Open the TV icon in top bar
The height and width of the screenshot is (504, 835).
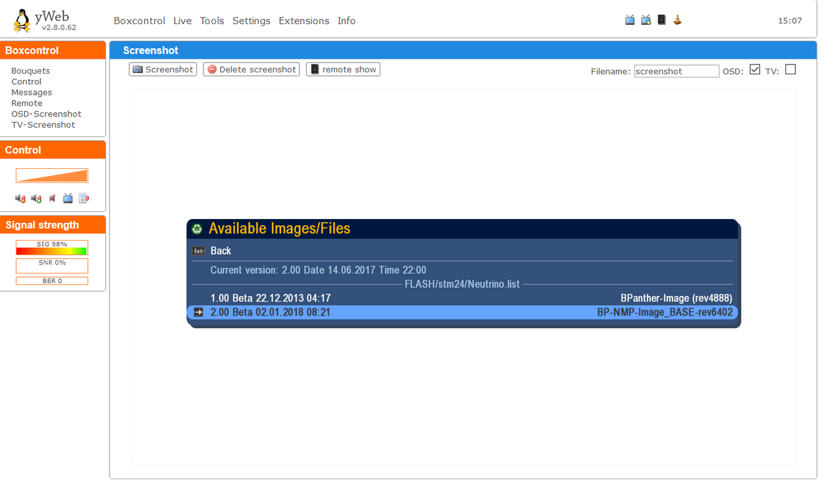pos(630,20)
